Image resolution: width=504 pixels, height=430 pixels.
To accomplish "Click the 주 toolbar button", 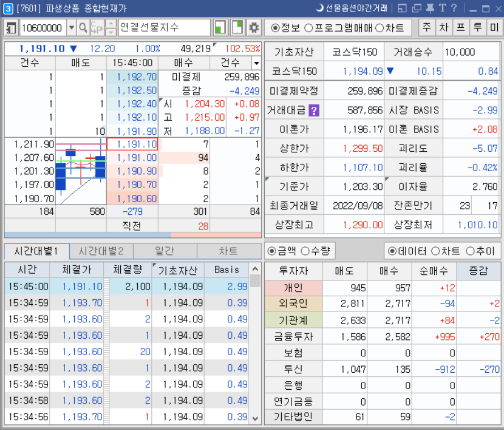I will (x=427, y=27).
